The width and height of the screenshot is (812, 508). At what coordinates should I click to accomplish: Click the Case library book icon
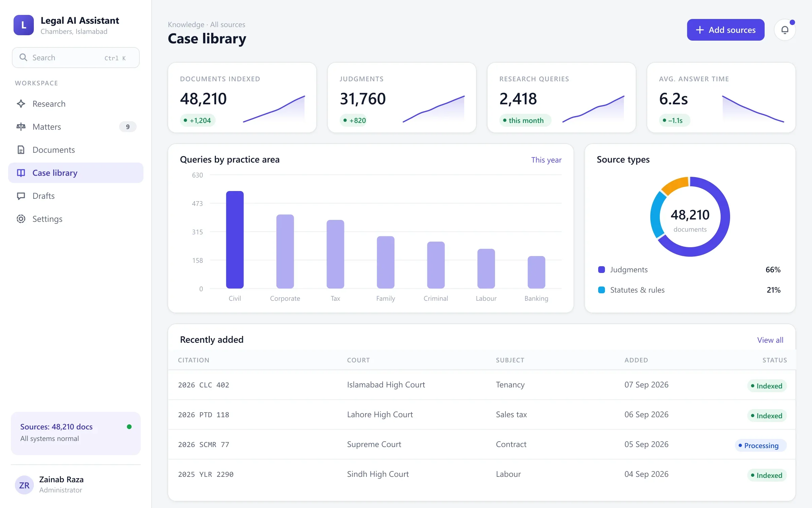pos(21,173)
